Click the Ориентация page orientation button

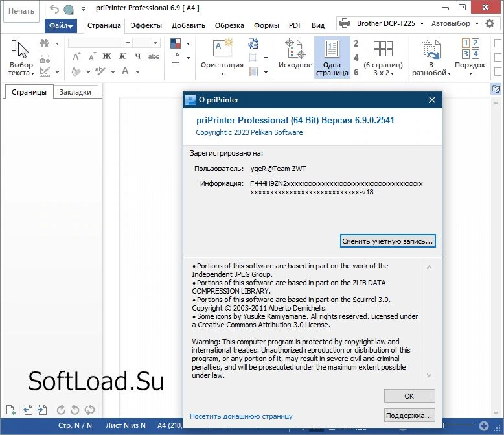pyautogui.click(x=222, y=57)
